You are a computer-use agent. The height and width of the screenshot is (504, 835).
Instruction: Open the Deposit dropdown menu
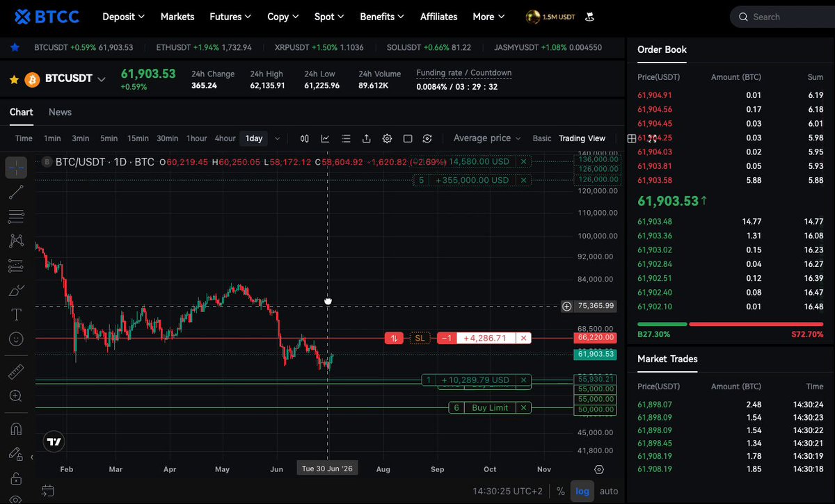[123, 17]
